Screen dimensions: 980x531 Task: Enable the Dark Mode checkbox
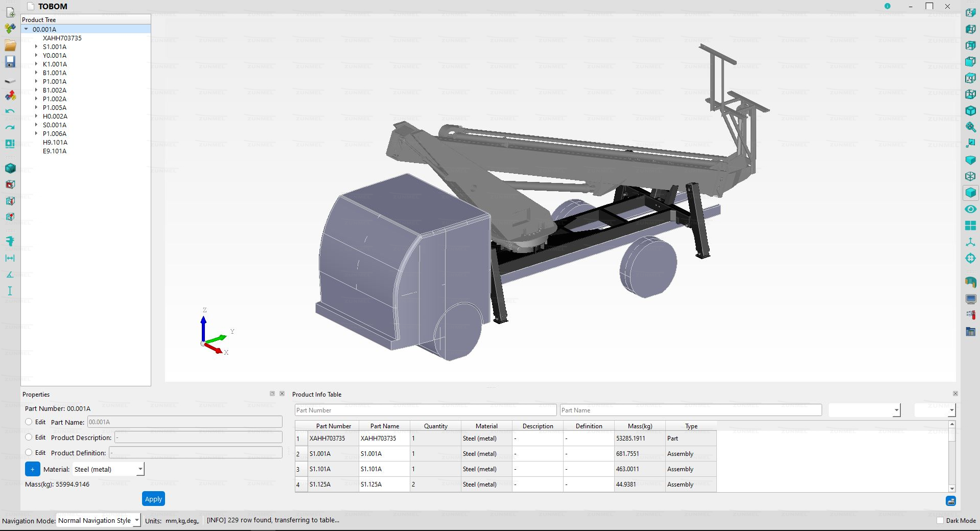940,520
